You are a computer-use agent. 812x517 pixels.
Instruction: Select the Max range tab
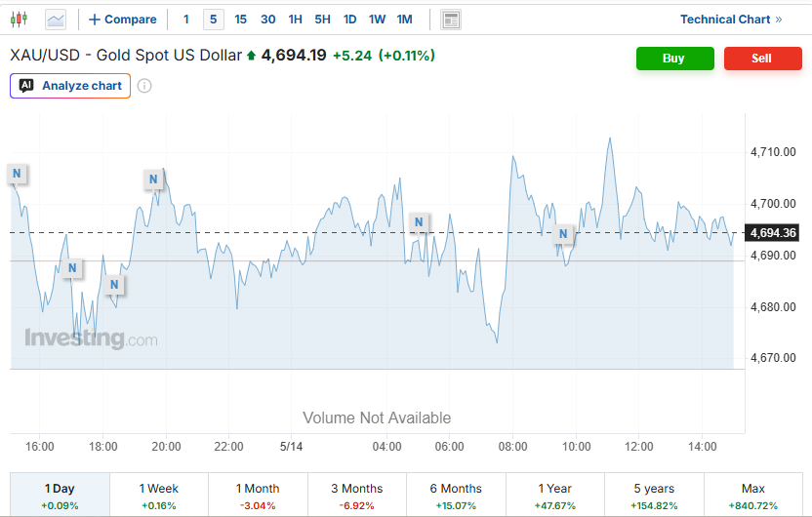pos(753,495)
